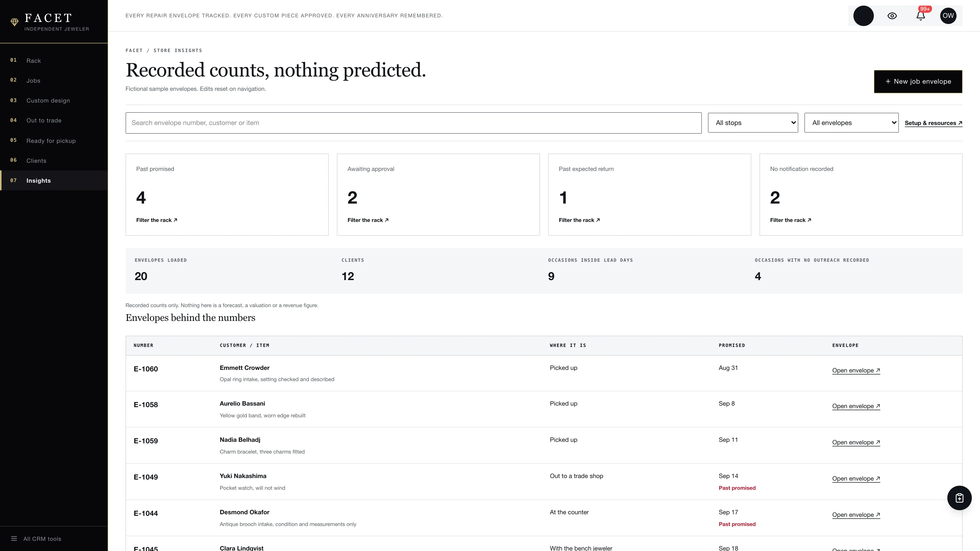Go to Rack in the sidebar

(x=54, y=60)
